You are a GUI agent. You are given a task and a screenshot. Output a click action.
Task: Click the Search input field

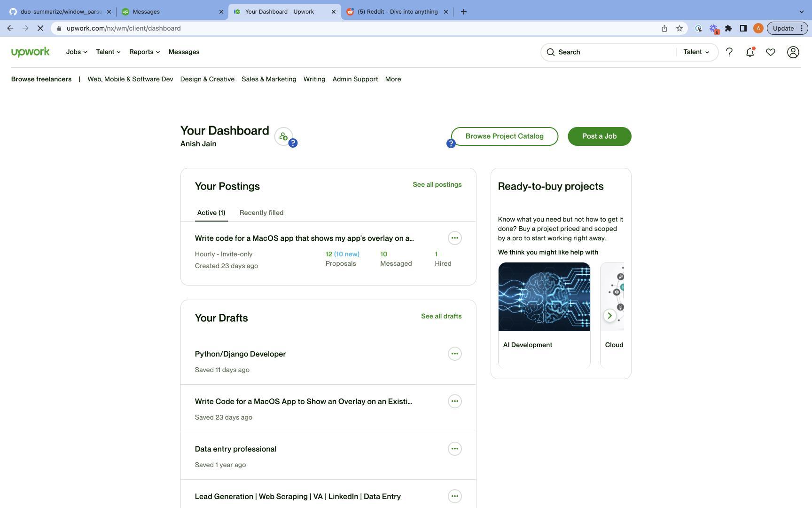pyautogui.click(x=615, y=52)
